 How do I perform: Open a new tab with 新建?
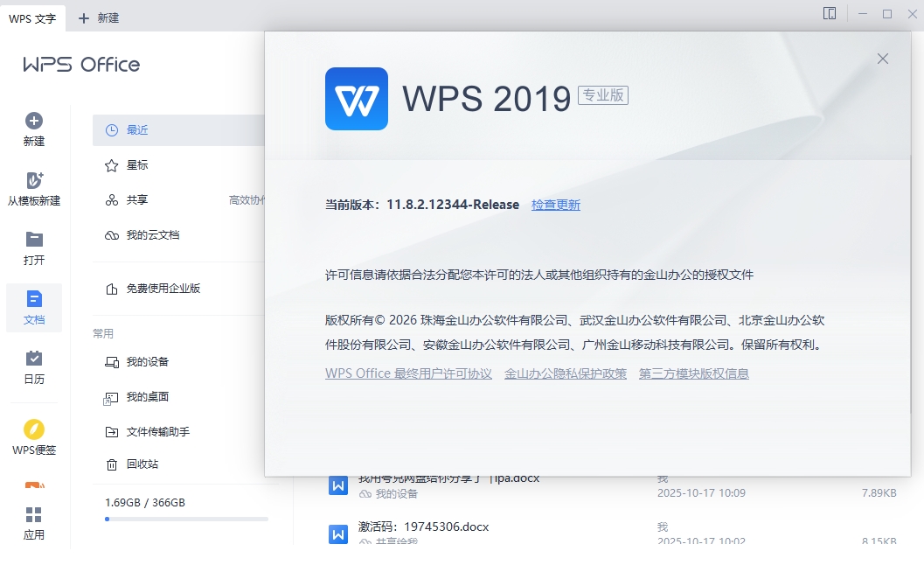99,17
